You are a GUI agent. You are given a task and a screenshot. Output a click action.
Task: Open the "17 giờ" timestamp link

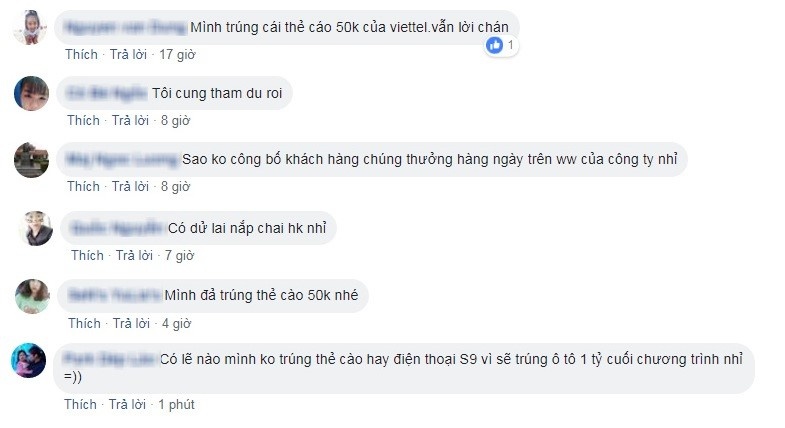point(180,54)
